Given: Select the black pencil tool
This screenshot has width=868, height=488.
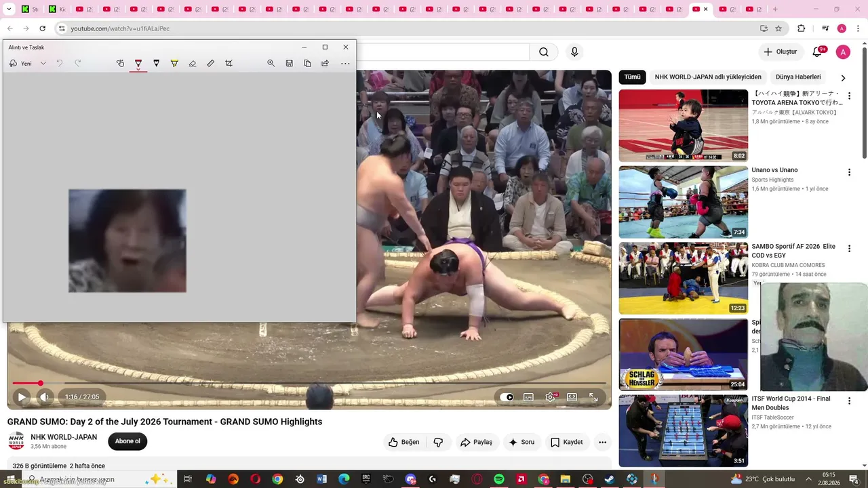Looking at the screenshot, I should [156, 63].
